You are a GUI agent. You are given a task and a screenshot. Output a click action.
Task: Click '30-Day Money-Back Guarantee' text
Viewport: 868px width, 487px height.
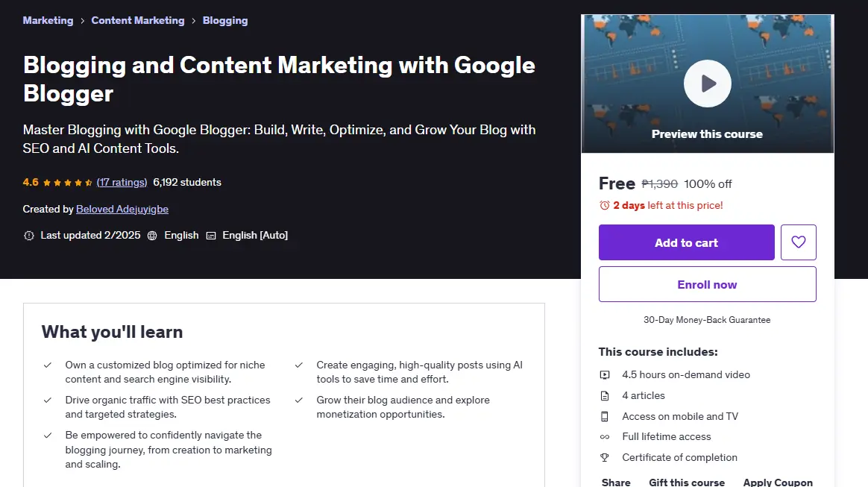[x=707, y=320]
